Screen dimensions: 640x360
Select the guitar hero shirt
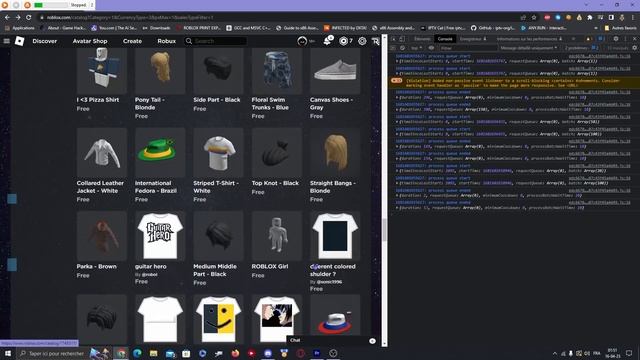click(160, 248)
